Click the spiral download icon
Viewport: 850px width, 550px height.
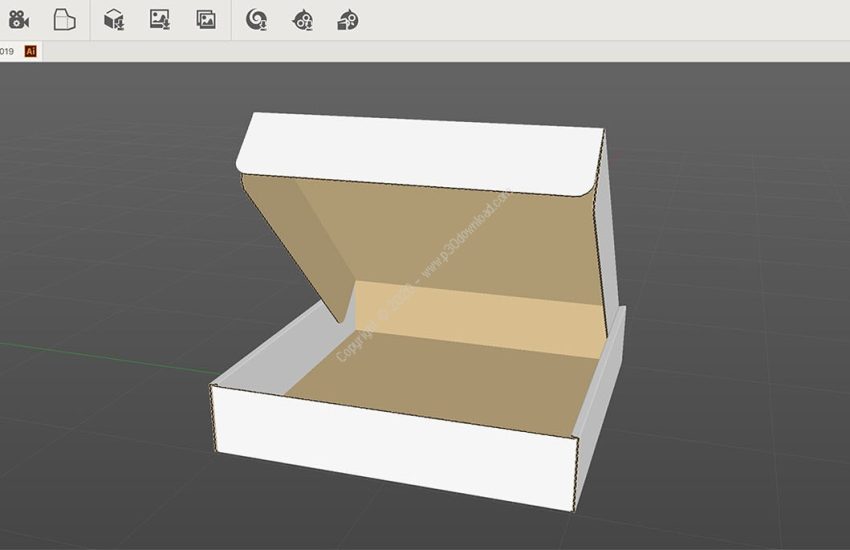[x=256, y=19]
